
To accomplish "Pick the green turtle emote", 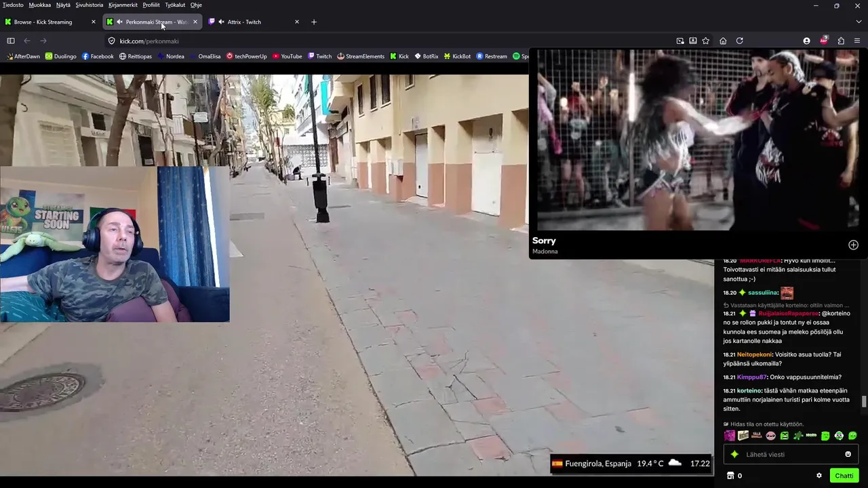I will (x=798, y=436).
